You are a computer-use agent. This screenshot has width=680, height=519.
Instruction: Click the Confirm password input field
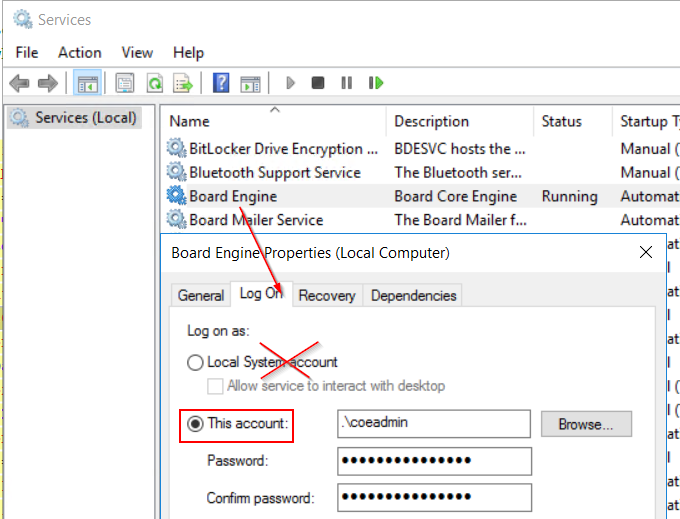pyautogui.click(x=434, y=498)
